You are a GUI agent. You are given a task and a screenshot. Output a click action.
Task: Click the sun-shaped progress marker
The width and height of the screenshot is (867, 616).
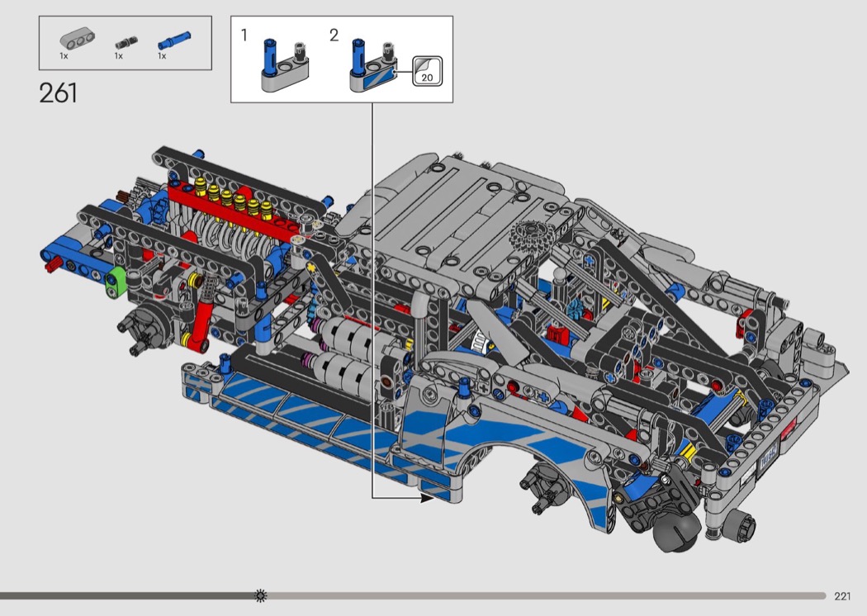261,595
